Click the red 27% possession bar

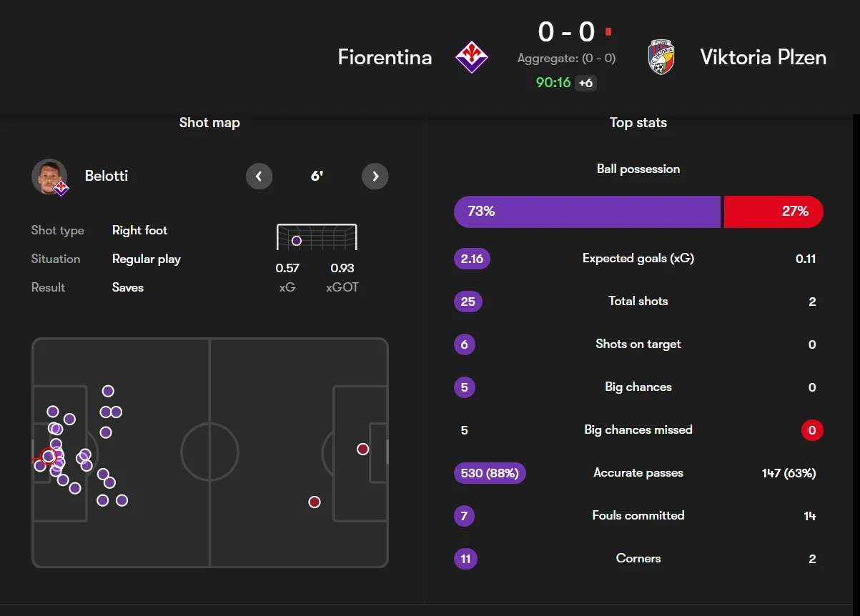(x=773, y=212)
